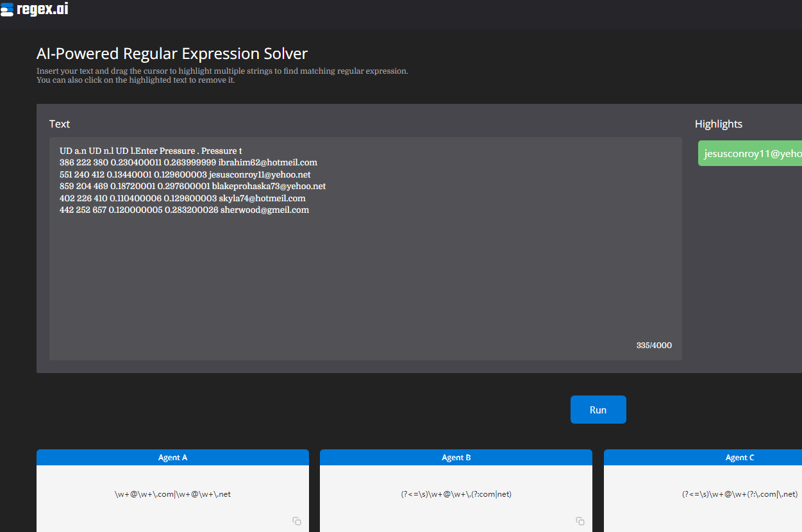
Task: Copy Agent B's regex with the copy icon
Action: pos(580,521)
